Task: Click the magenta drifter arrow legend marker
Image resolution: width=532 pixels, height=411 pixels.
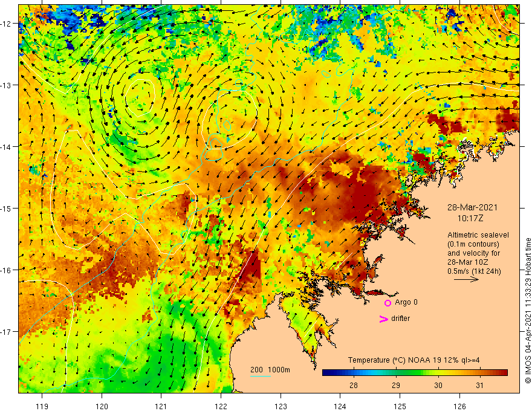Action: coord(383,319)
